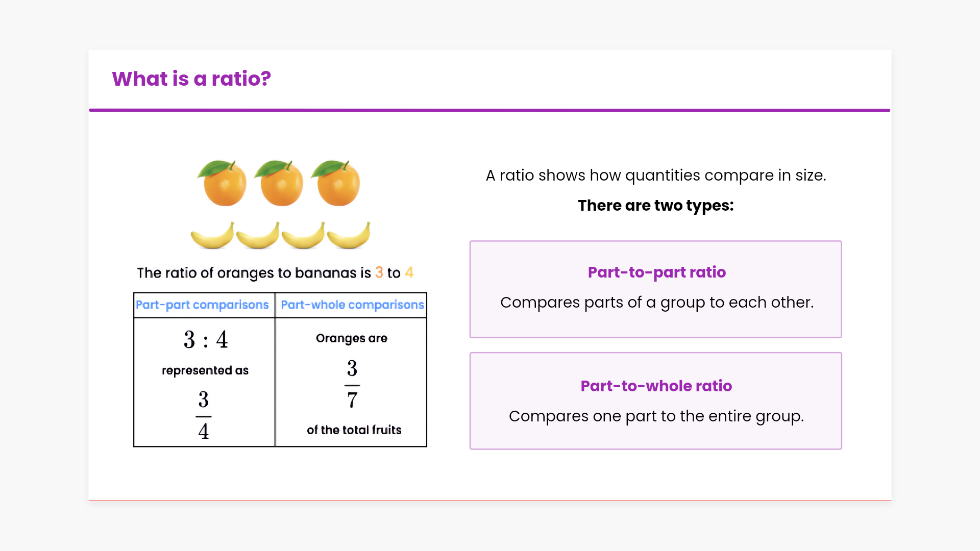Click the "3 : 4" ratio in the table
The height and width of the screenshot is (551, 980).
point(206,340)
